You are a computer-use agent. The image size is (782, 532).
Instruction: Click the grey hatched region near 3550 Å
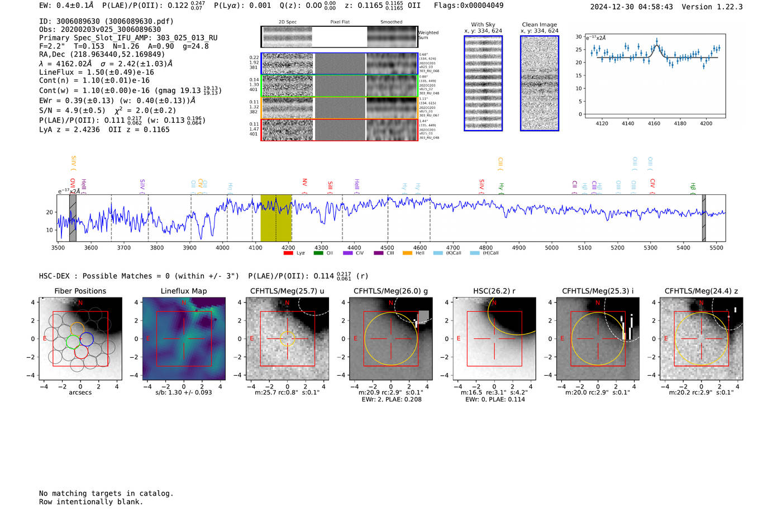(x=73, y=218)
